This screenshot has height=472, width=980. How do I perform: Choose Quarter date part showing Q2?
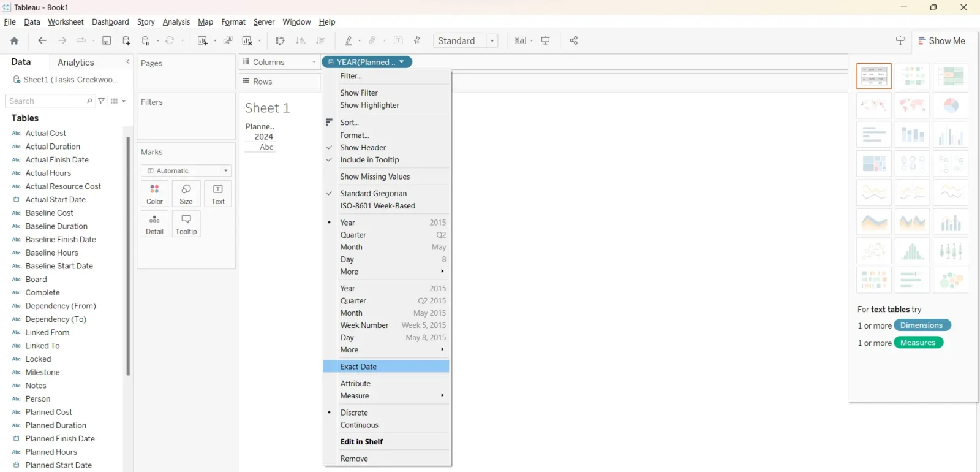(x=386, y=235)
